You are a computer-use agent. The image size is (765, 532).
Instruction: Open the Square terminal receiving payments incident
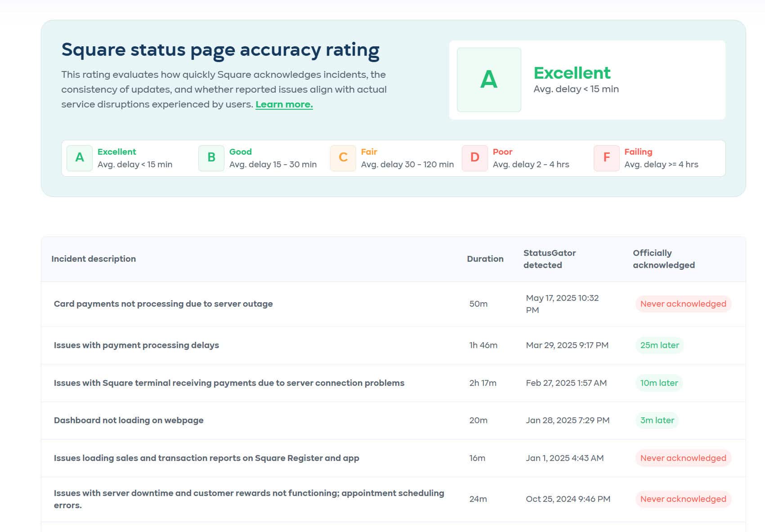pyautogui.click(x=229, y=383)
